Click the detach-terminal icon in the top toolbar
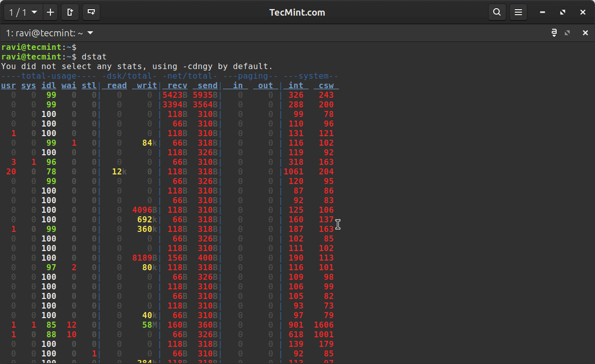 tap(91, 12)
